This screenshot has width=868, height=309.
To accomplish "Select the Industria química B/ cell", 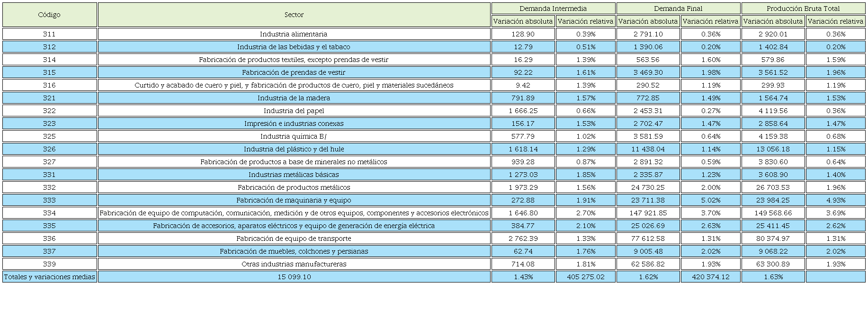I will [294, 136].
